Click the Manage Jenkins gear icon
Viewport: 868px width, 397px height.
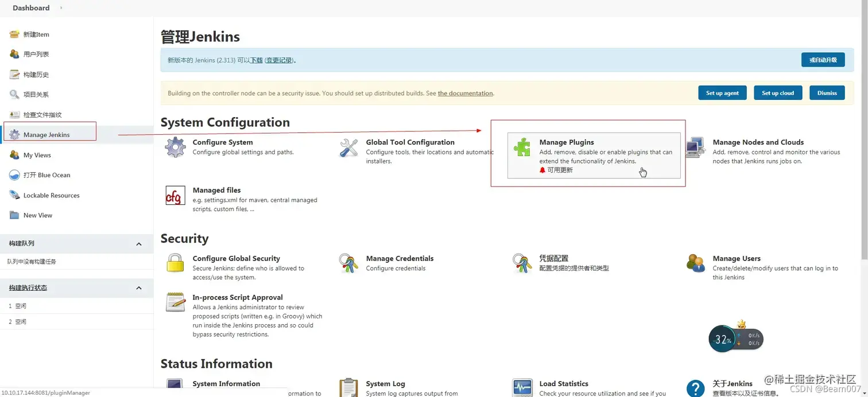pyautogui.click(x=14, y=135)
